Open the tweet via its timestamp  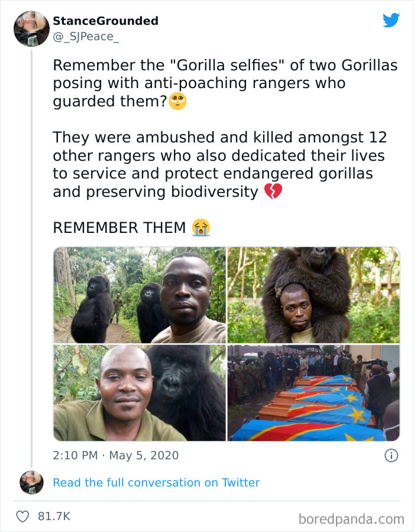114,455
